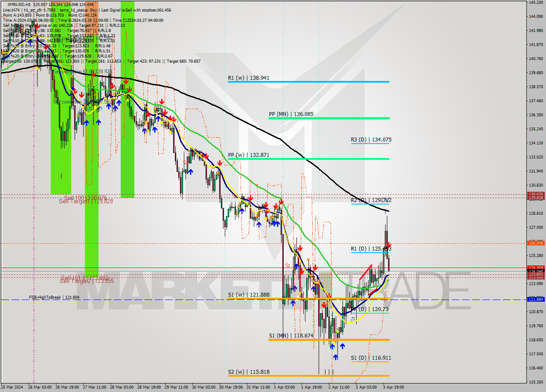
Task: Select the 'S1 (D) | 116.911' support label
Action: pos(371,358)
